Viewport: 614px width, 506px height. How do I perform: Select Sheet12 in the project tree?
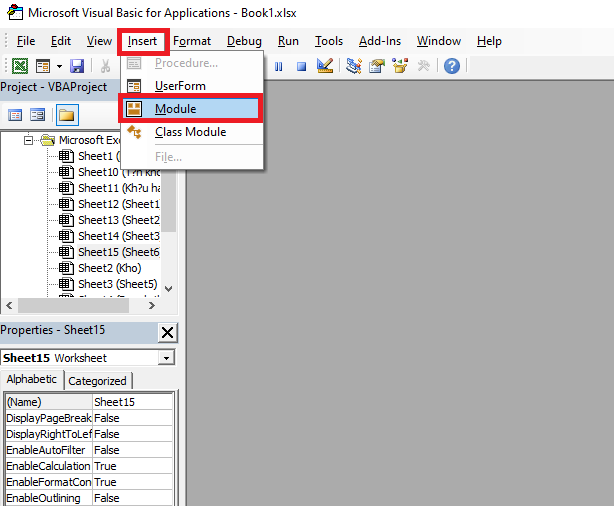119,204
